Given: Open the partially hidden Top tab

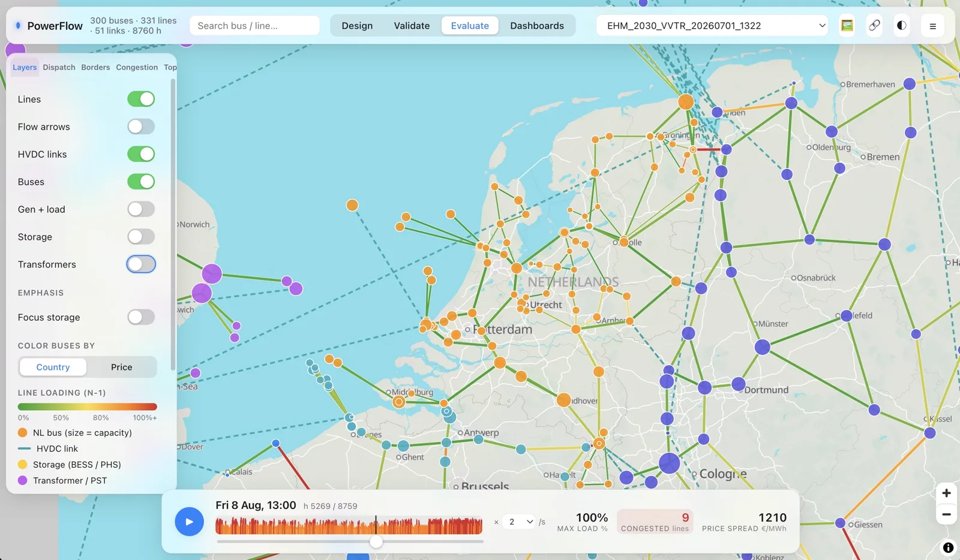Looking at the screenshot, I should (x=170, y=67).
